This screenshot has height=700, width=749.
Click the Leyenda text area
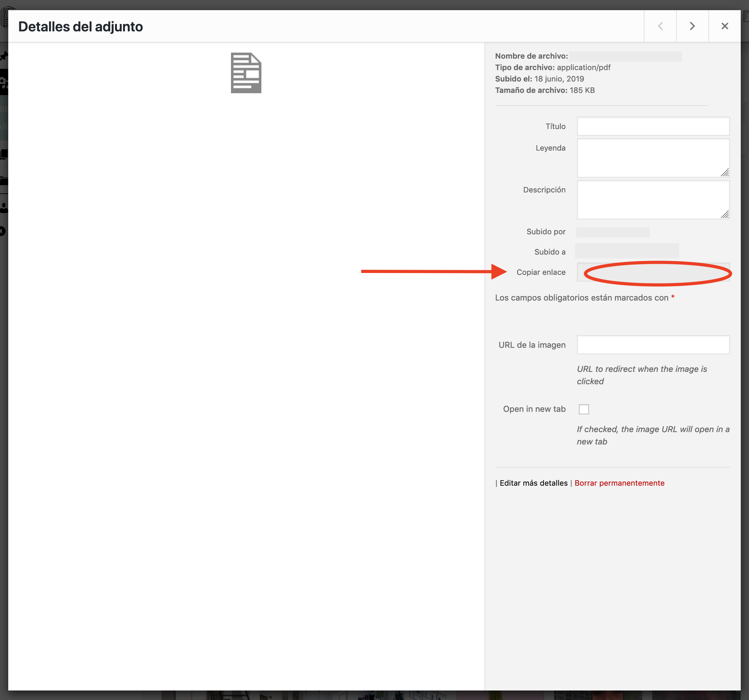point(653,158)
